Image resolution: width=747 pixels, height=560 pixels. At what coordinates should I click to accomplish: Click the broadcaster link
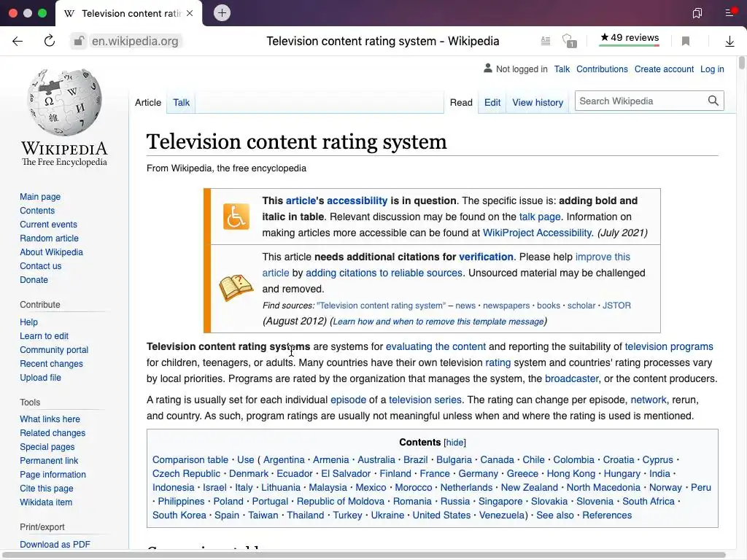pyautogui.click(x=572, y=378)
